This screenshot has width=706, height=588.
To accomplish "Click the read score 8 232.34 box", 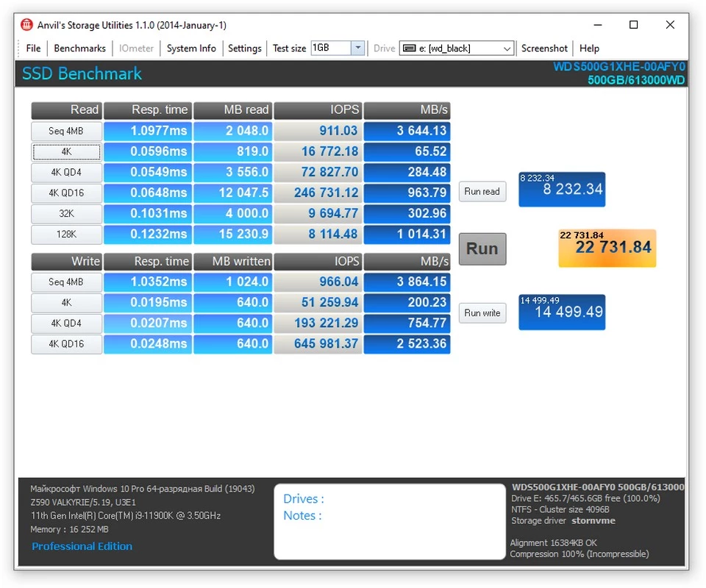I will tap(562, 190).
